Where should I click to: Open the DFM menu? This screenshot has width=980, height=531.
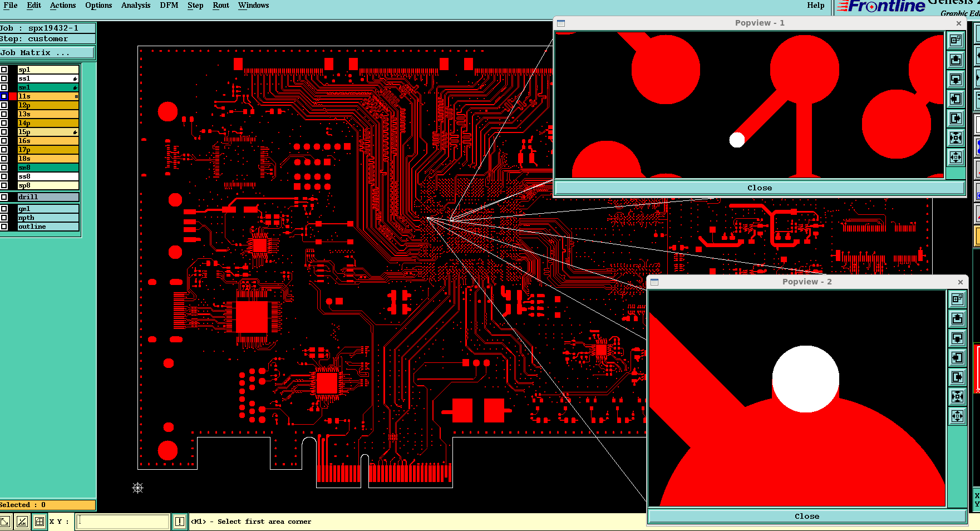coord(169,6)
